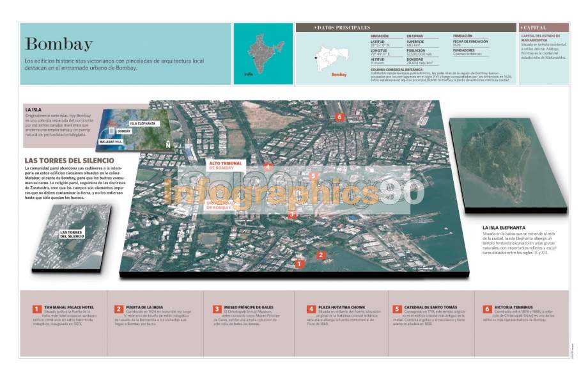
Task: Open the small regional locator map
Action: pyautogui.click(x=135, y=130)
